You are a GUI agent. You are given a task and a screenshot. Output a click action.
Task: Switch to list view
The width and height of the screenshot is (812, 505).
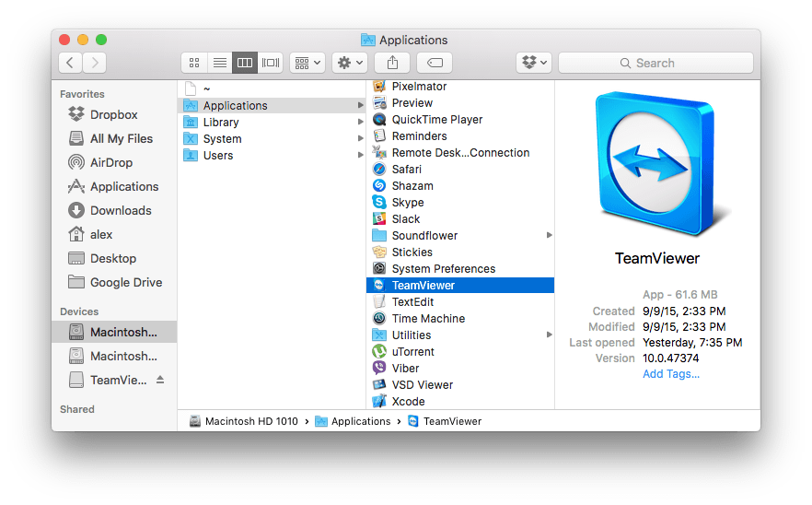219,63
